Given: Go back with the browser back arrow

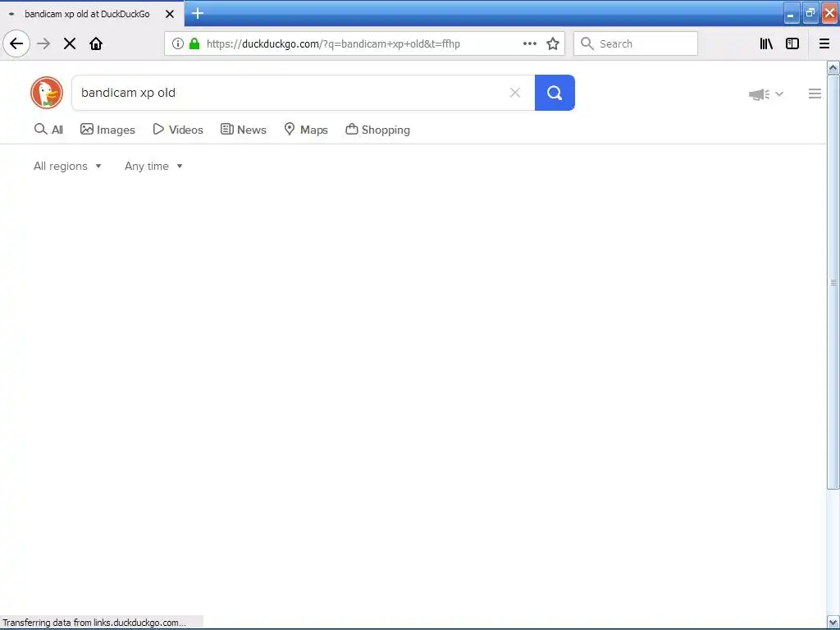Looking at the screenshot, I should [x=16, y=43].
